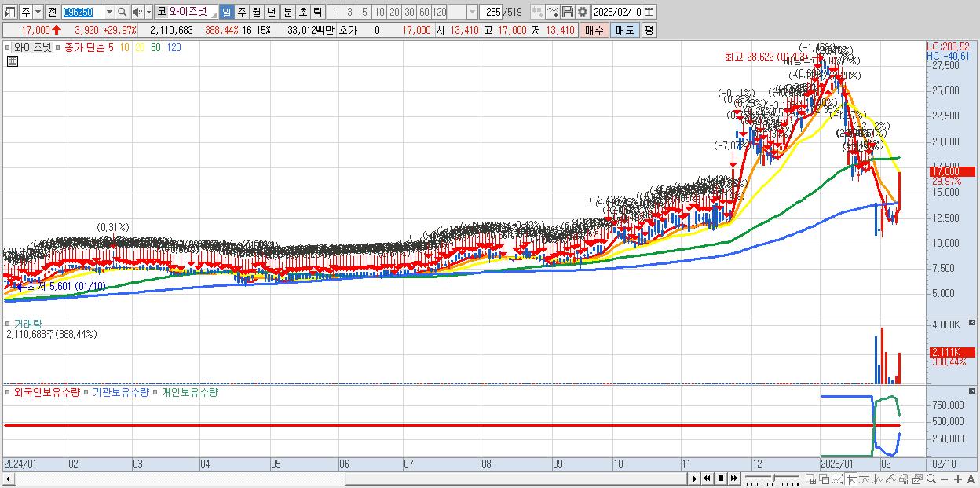This screenshot has height=488, width=980.
Task: Zoom in with the plus icon
Action: pos(957,479)
